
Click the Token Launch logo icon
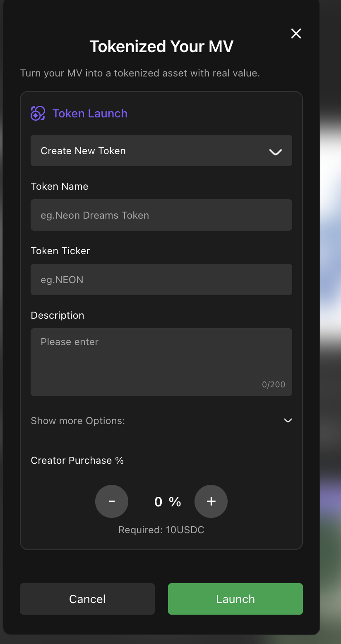pos(38,113)
